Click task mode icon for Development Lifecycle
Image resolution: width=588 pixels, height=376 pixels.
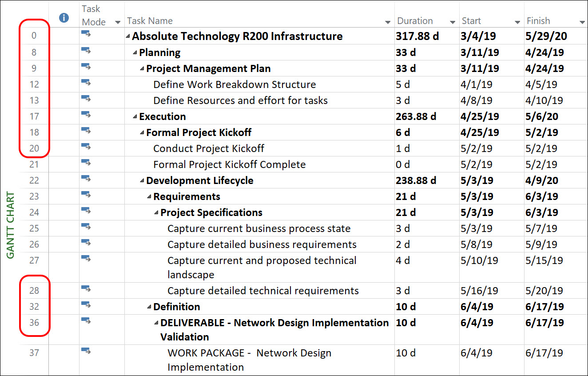(86, 178)
